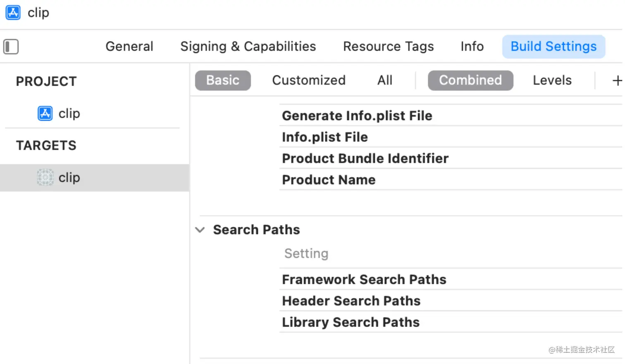Click the Generate Info.plist File setting
The height and width of the screenshot is (364, 625).
pyautogui.click(x=357, y=116)
